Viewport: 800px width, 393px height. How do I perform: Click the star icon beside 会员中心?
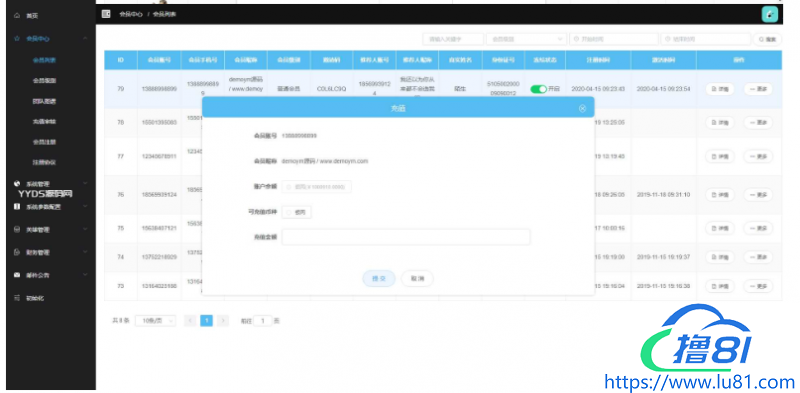(x=17, y=38)
